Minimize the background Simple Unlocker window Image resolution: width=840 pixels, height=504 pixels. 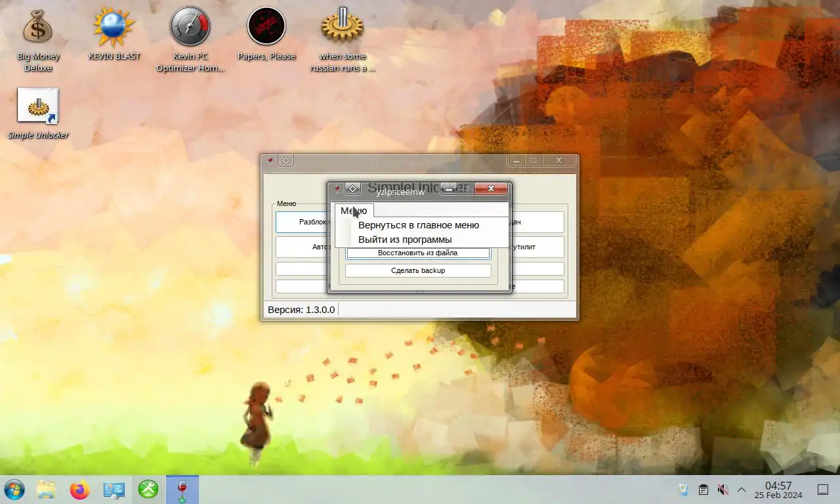(516, 161)
